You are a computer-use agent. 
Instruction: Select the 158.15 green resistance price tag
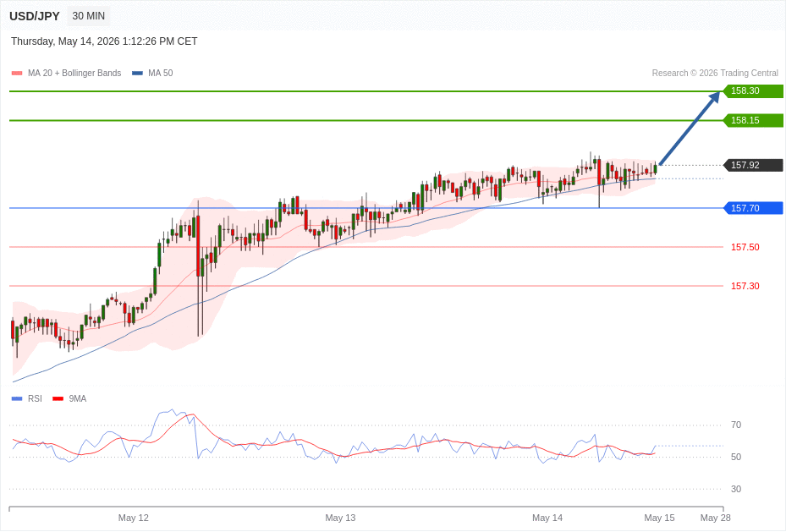tap(753, 121)
